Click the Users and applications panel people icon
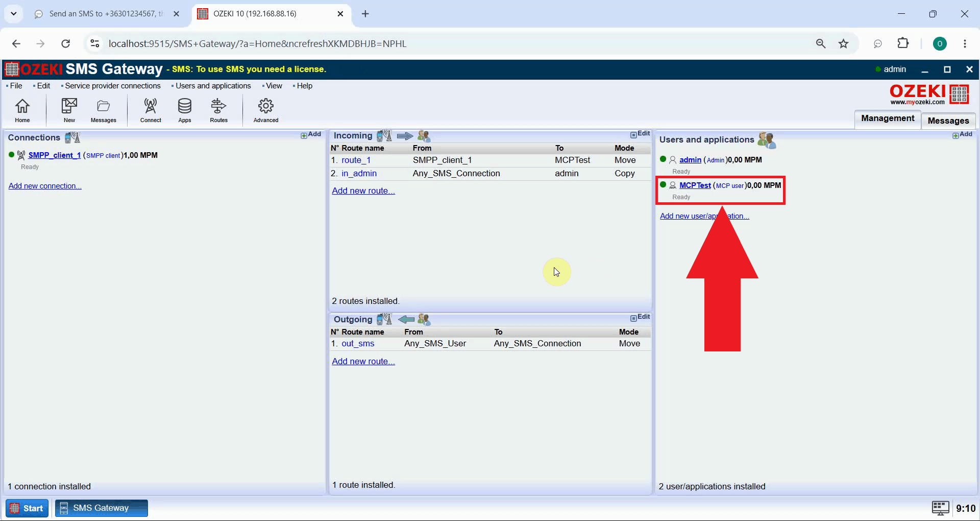Image resolution: width=980 pixels, height=521 pixels. pos(767,139)
